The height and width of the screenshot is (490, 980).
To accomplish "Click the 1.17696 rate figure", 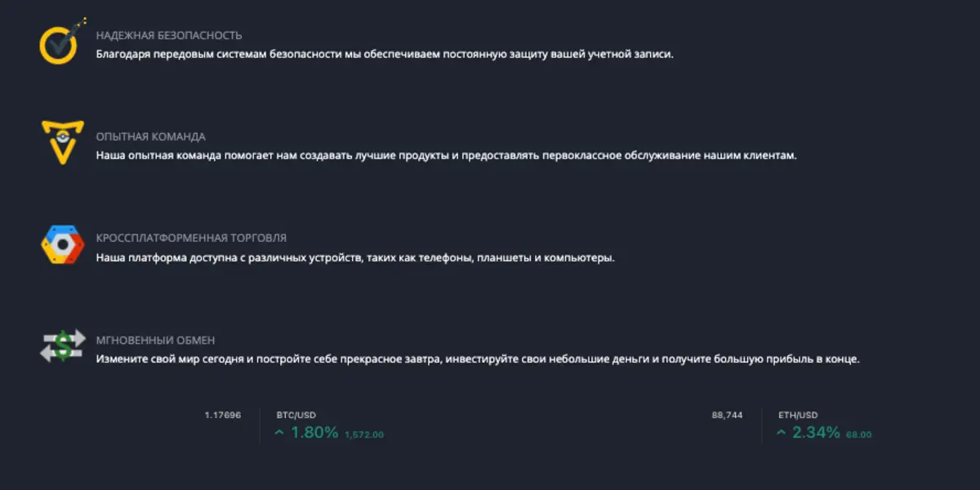I will (222, 415).
